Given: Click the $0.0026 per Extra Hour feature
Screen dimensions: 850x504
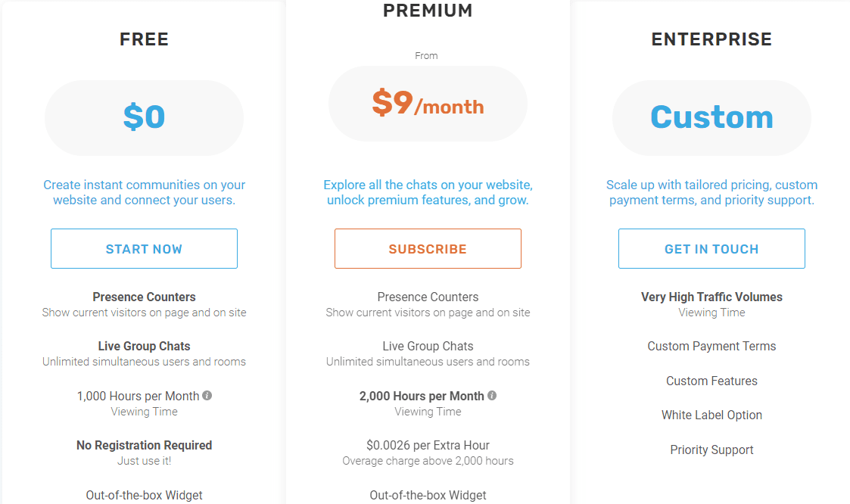Looking at the screenshot, I should tap(428, 446).
